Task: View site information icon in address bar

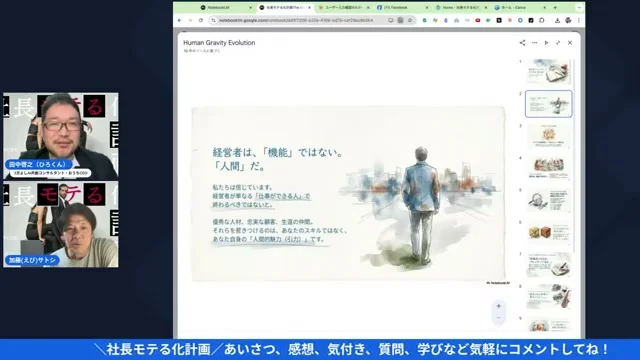Action: [213, 20]
